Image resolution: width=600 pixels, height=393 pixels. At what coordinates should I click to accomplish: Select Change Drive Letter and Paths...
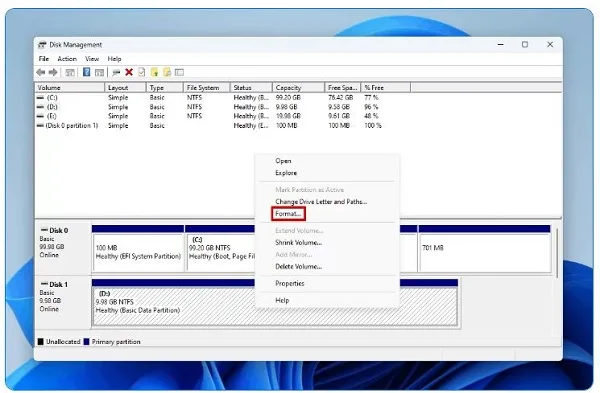tap(321, 202)
